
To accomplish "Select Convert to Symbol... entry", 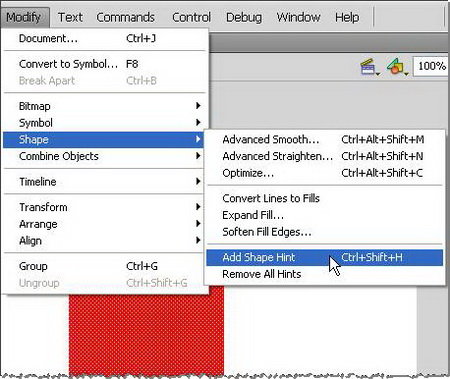I will point(105,64).
